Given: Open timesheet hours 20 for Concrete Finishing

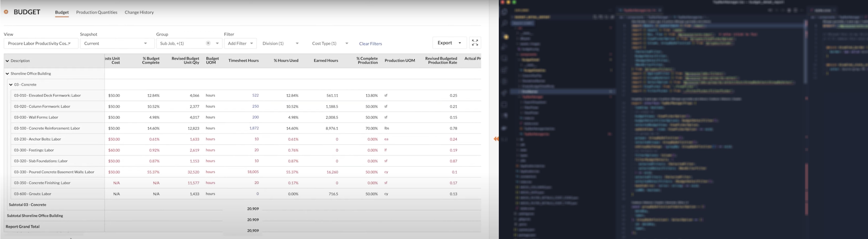Looking at the screenshot, I should point(257,183).
